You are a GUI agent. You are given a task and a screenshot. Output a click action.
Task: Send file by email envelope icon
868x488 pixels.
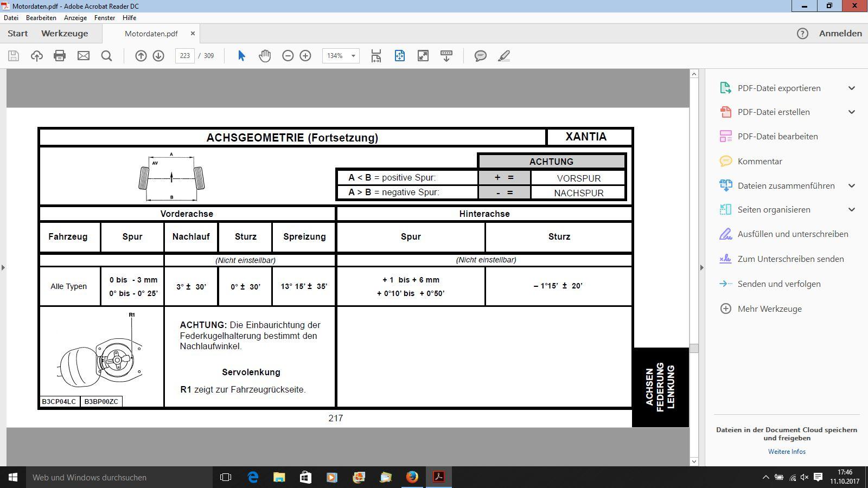click(83, 56)
